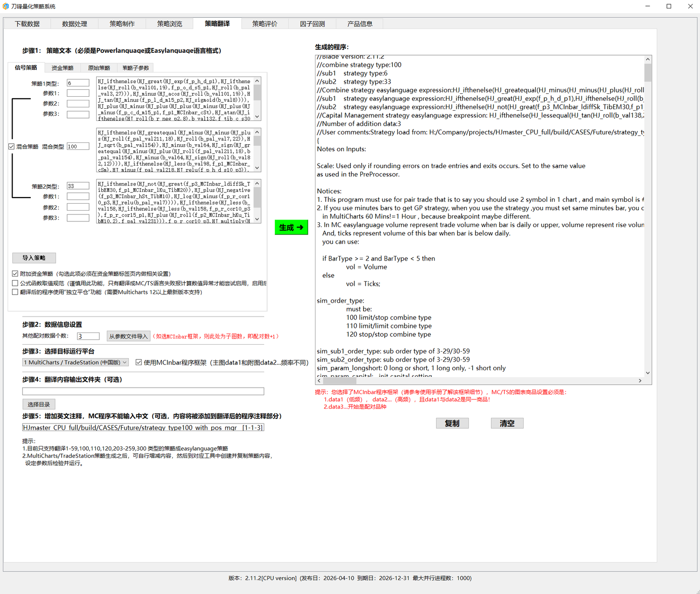Click the version info text at bottom
Image resolution: width=700 pixels, height=594 pixels.
coord(350,578)
